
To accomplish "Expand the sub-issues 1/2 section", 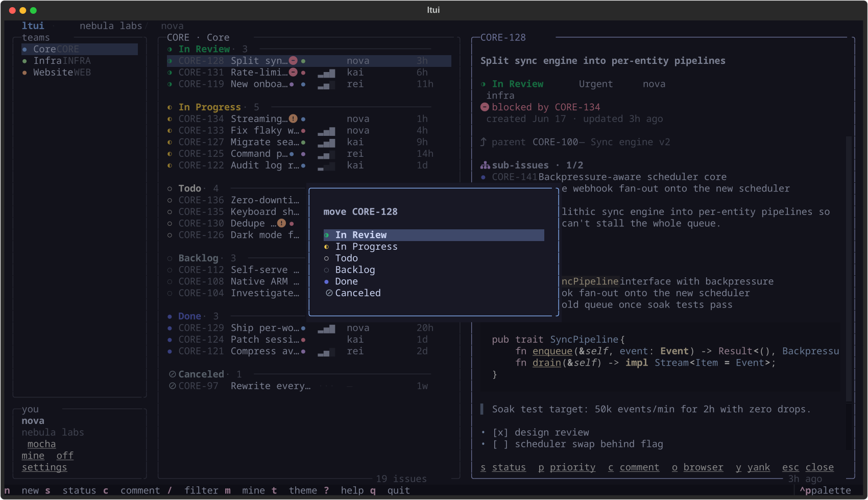I will coord(532,165).
